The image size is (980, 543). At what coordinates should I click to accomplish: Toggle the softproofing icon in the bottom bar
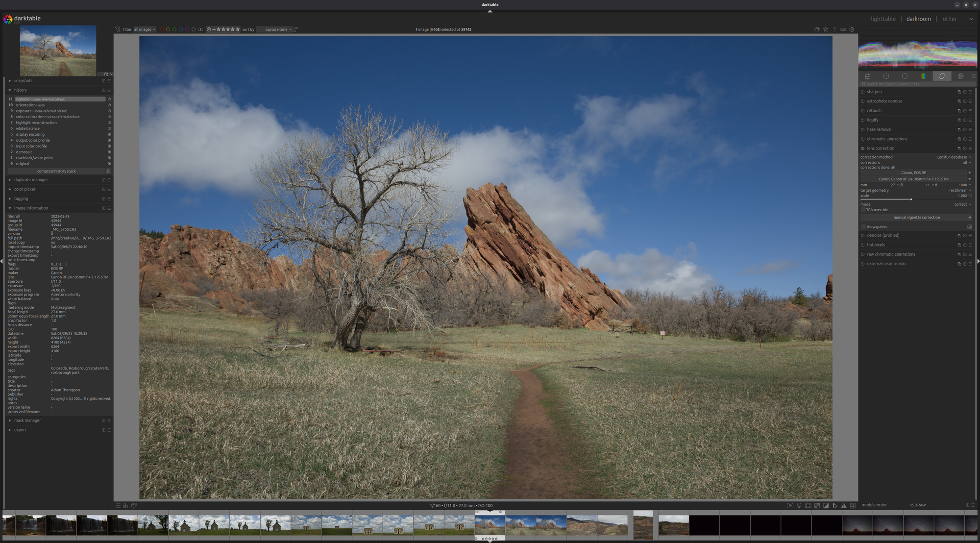pos(827,505)
